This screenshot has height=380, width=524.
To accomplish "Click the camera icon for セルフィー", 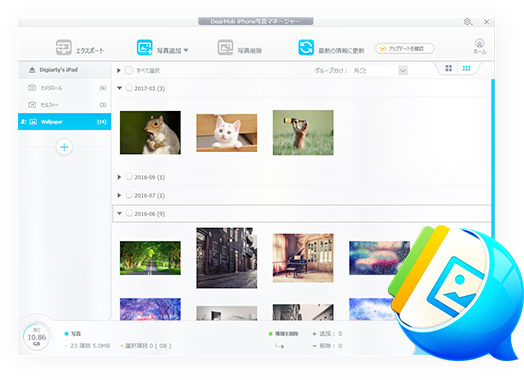I will pyautogui.click(x=32, y=105).
